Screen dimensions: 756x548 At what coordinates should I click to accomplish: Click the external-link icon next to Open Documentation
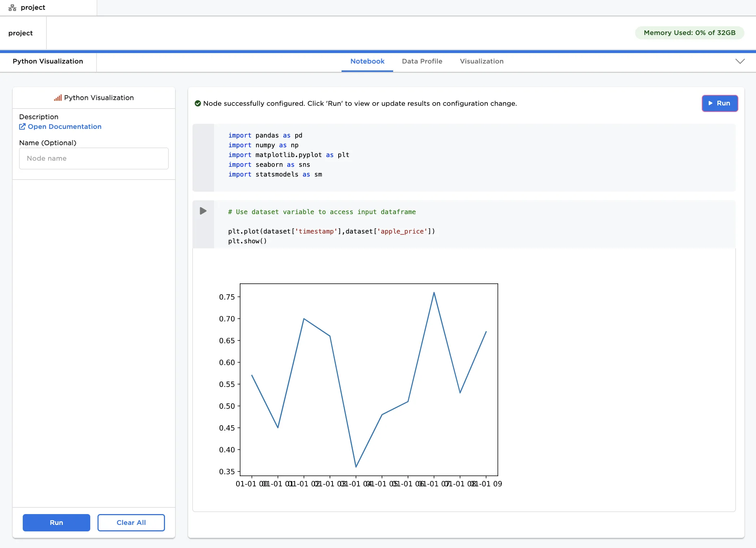point(22,127)
